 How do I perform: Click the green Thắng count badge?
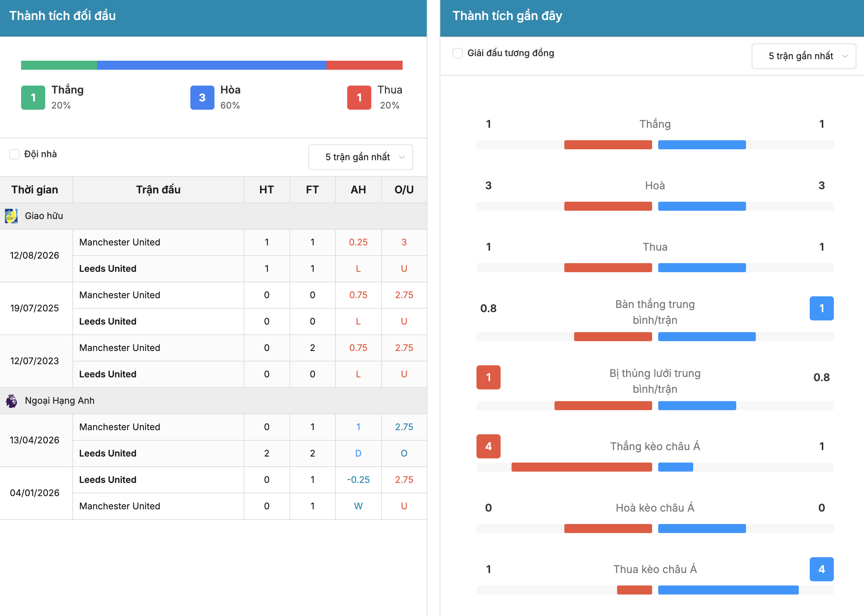tap(33, 98)
